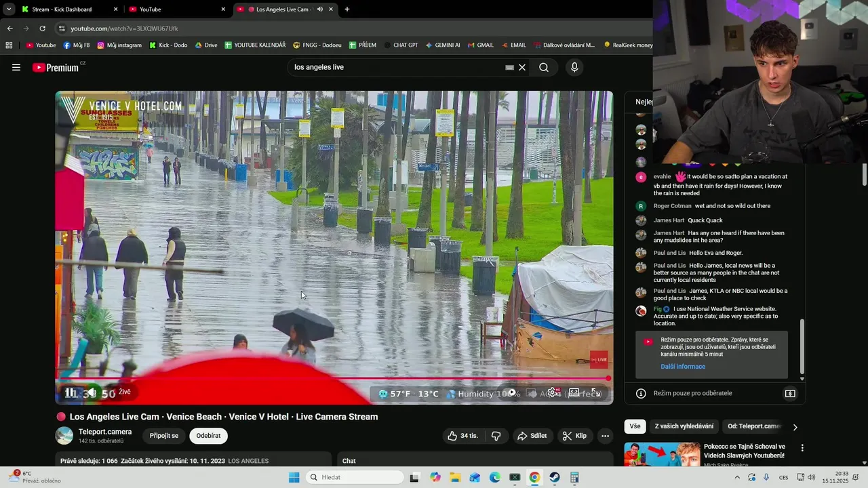Open more actions three-dot menu under video
Screen dimensions: 868x488
(x=606, y=436)
